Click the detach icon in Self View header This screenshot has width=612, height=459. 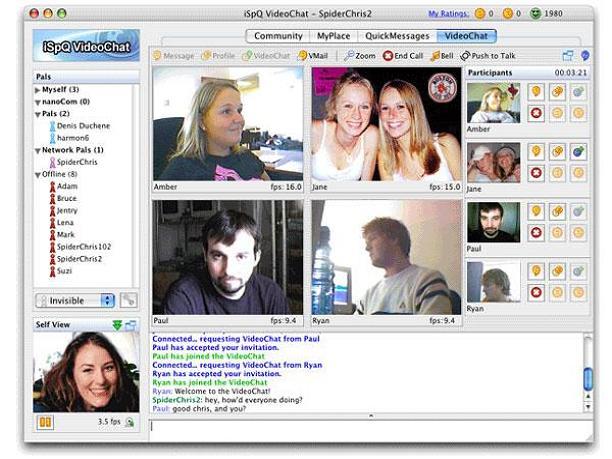click(x=131, y=325)
